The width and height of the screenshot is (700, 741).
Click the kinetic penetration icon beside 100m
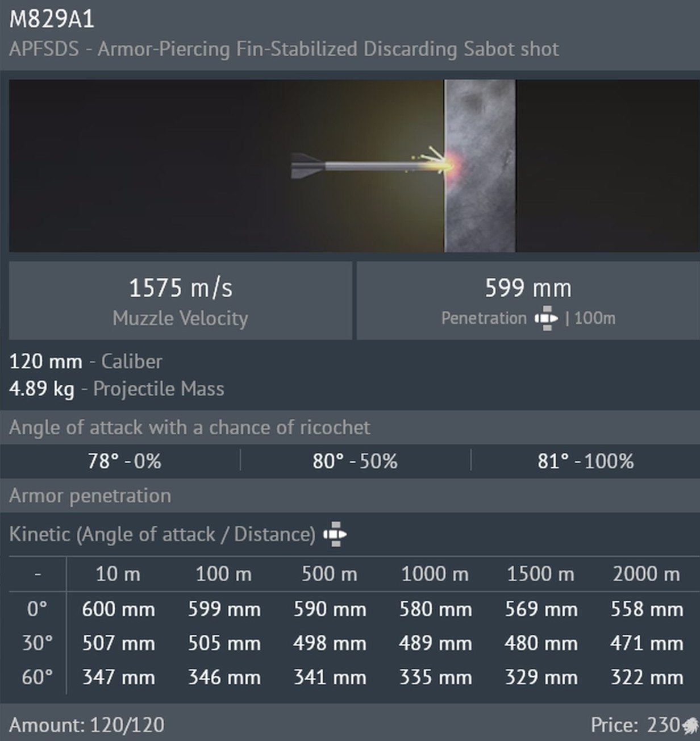coord(546,318)
